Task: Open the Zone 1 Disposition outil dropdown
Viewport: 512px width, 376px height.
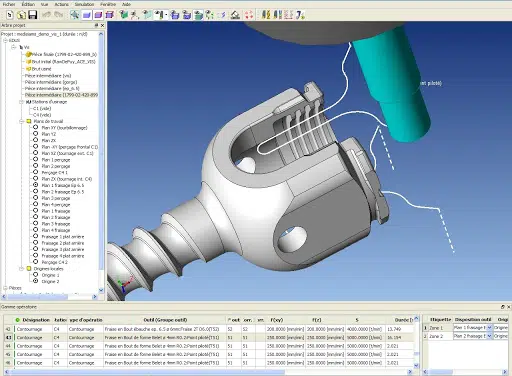Action: click(489, 328)
